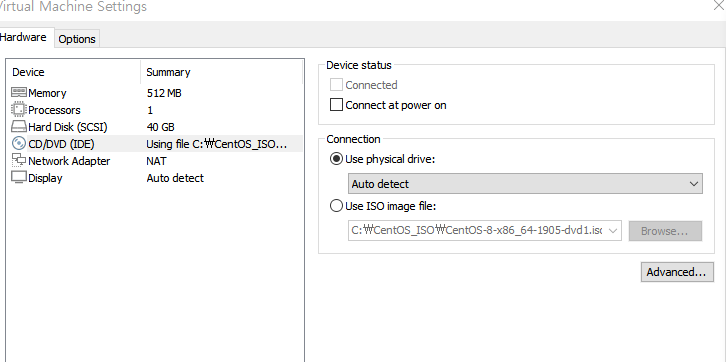Click the NAT network summary
Viewport: 726px width, 362px height.
coord(156,161)
